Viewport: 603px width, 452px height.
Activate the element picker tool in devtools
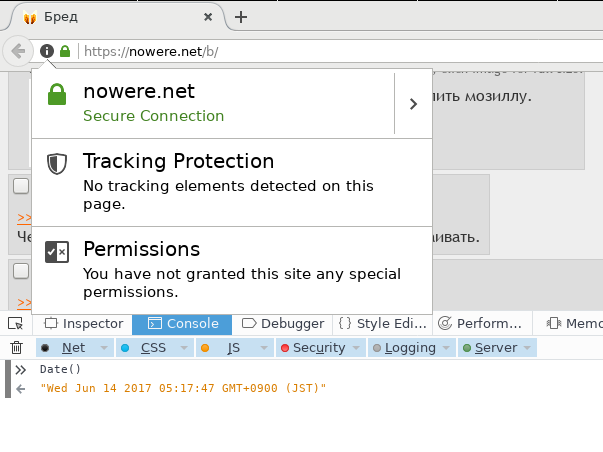tap(16, 324)
